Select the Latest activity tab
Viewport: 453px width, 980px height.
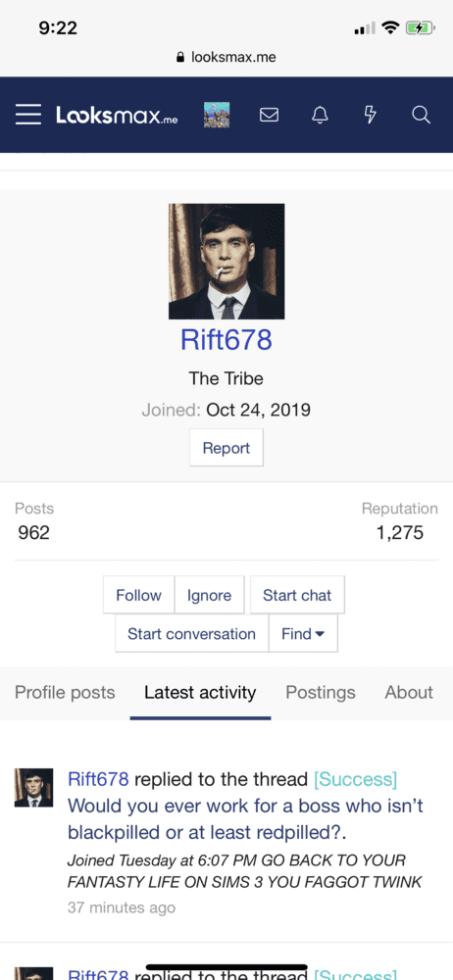[200, 693]
